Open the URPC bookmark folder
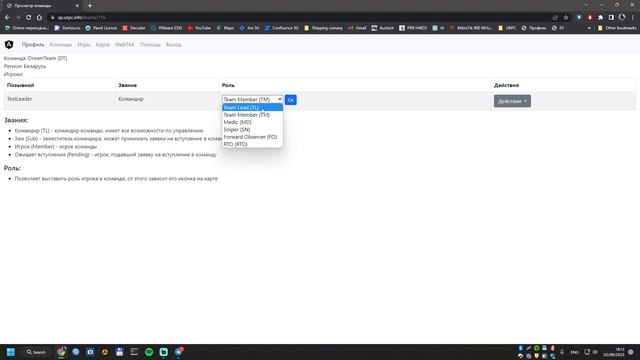The width and height of the screenshot is (640, 360). 507,28
